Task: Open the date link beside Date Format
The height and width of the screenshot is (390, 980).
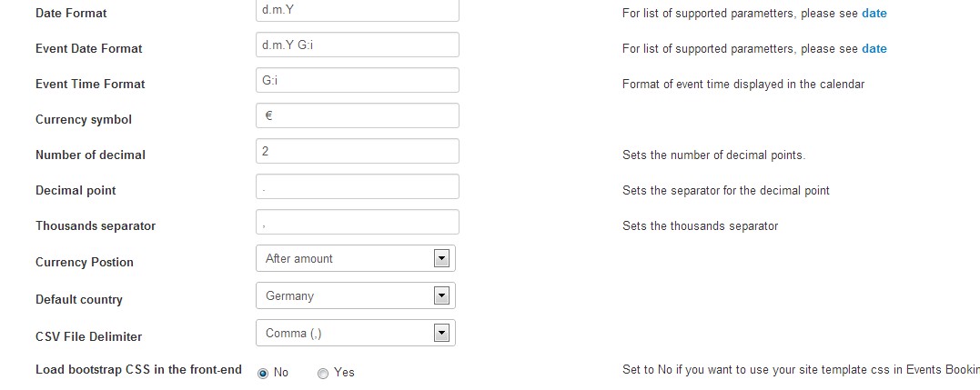Action: [x=874, y=14]
